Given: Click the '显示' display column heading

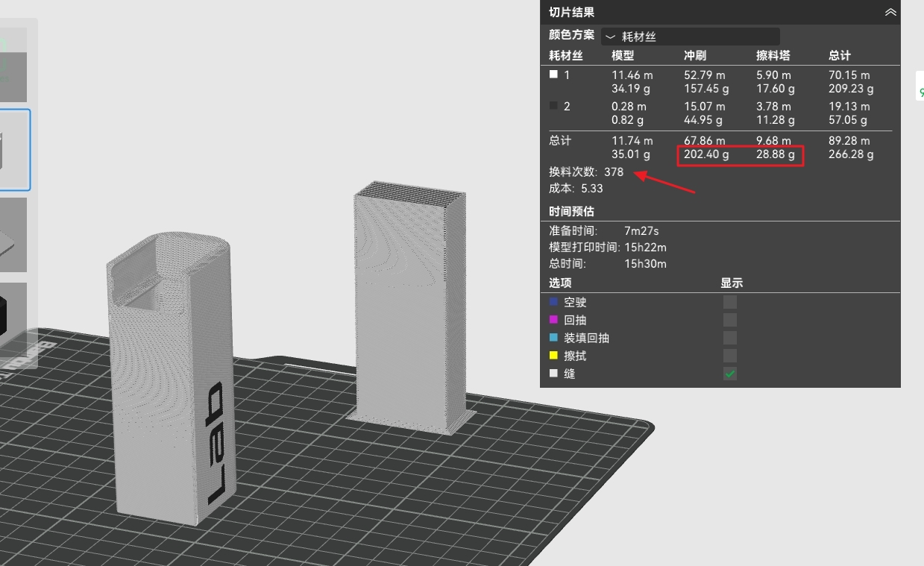Looking at the screenshot, I should [x=732, y=283].
